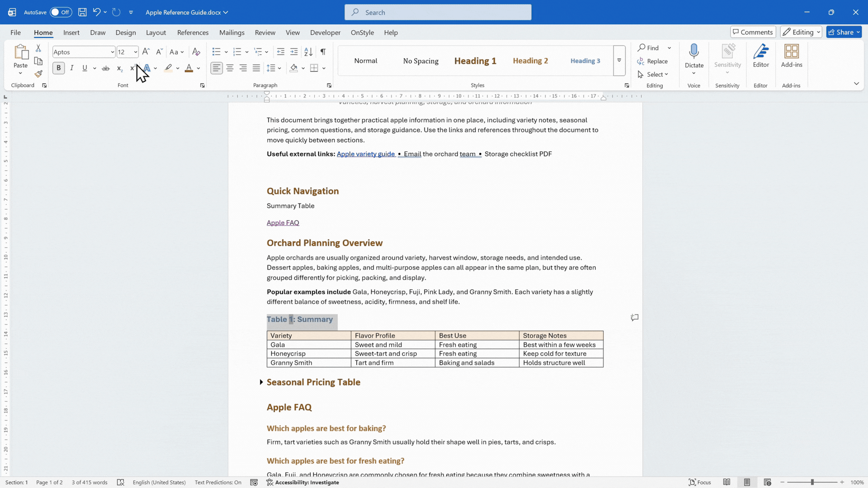
Task: Click the Find button
Action: pyautogui.click(x=648, y=48)
